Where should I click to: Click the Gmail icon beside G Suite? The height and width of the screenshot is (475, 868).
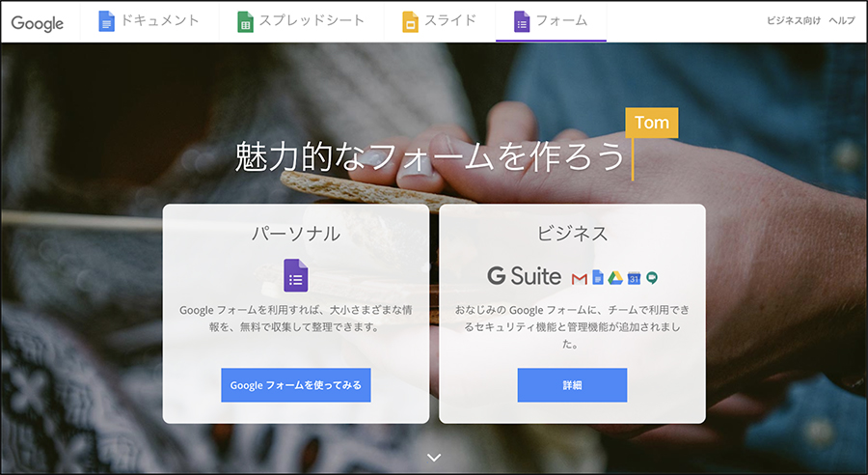(x=579, y=278)
